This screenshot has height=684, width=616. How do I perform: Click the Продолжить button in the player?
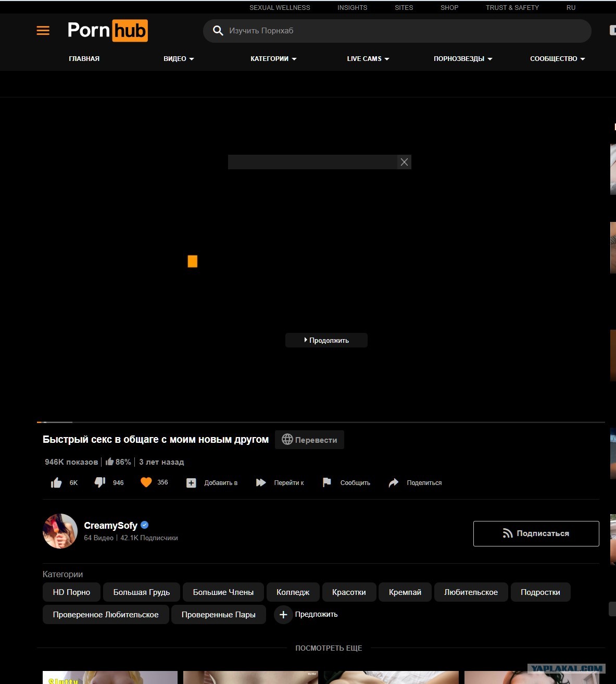[326, 340]
